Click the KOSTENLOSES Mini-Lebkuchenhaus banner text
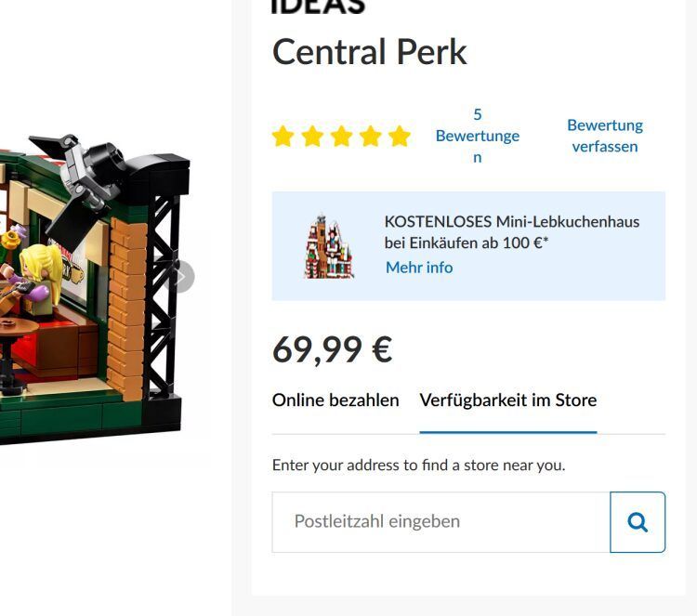This screenshot has width=697, height=616. [512, 232]
